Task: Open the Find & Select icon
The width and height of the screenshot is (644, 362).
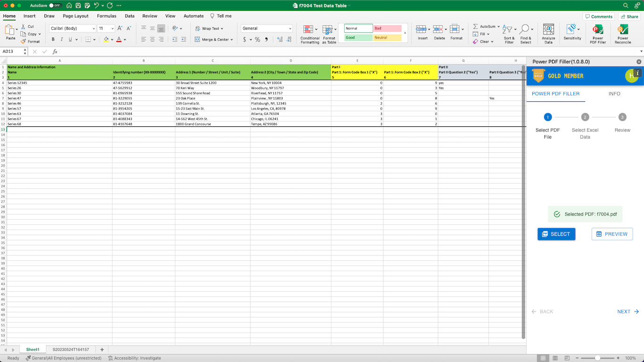Action: tap(526, 32)
